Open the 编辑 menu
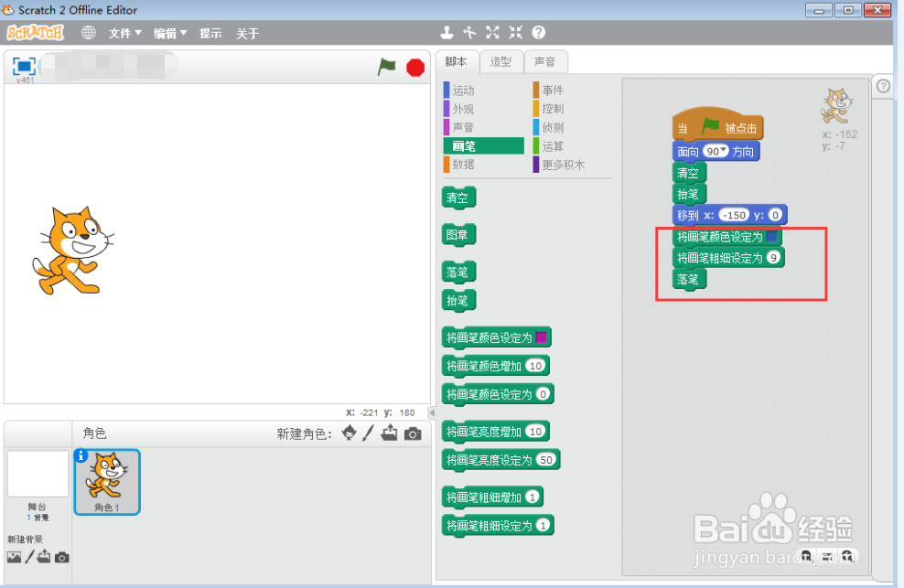904x588 pixels. (169, 34)
